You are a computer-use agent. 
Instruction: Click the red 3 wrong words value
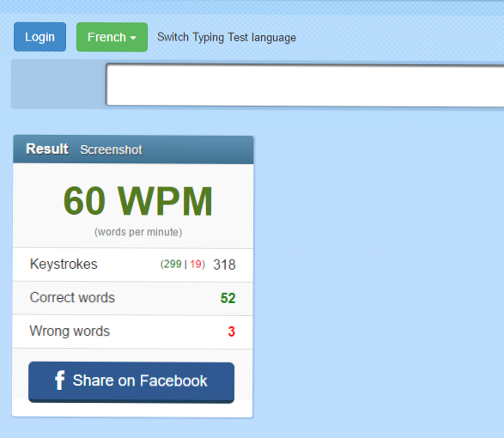pos(232,332)
